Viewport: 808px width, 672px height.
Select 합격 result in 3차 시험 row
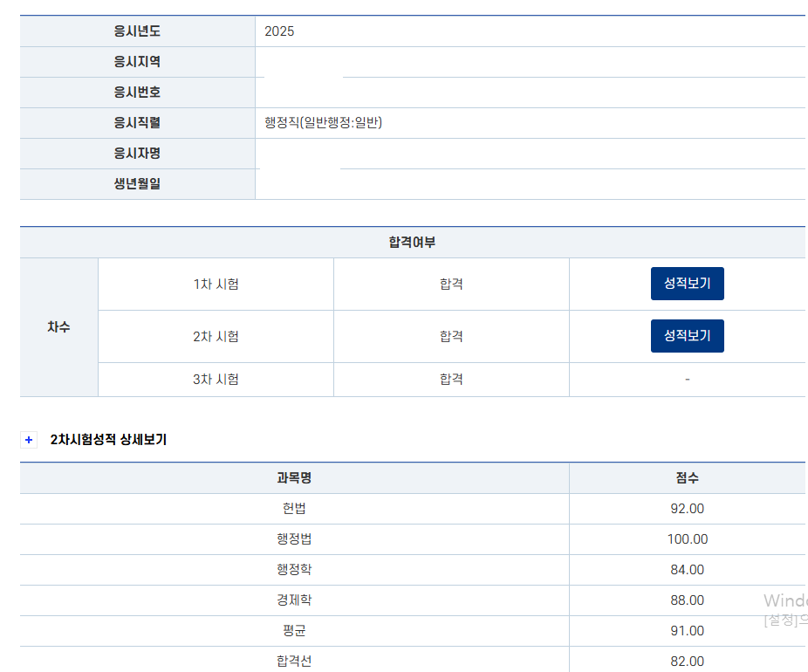click(x=451, y=380)
